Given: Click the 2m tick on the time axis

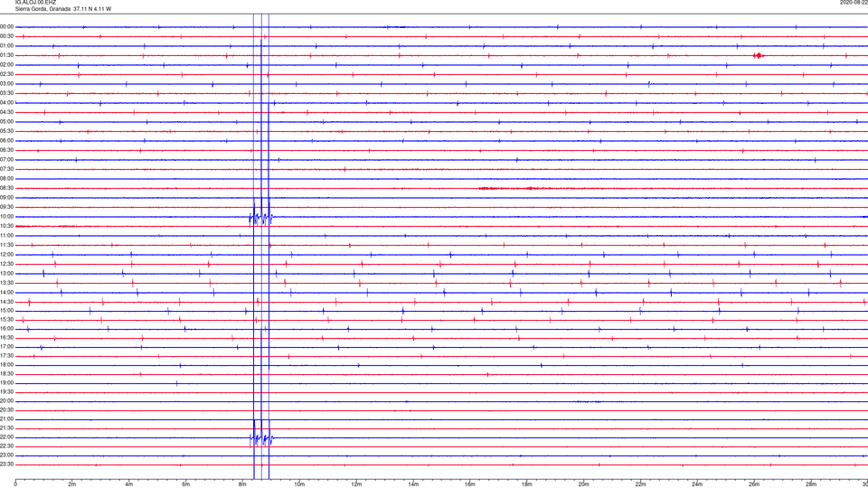Looking at the screenshot, I should point(72,484).
